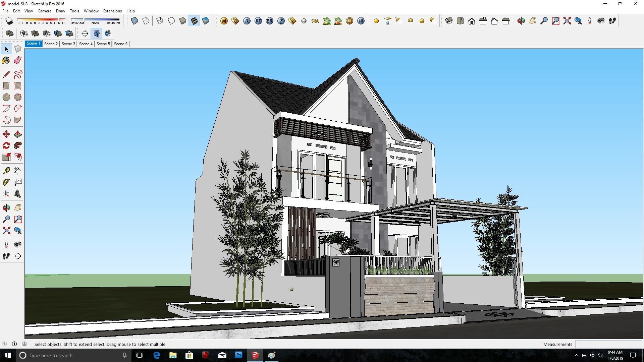Switch to Front view house icon
The image size is (644, 362).
pos(472,21)
